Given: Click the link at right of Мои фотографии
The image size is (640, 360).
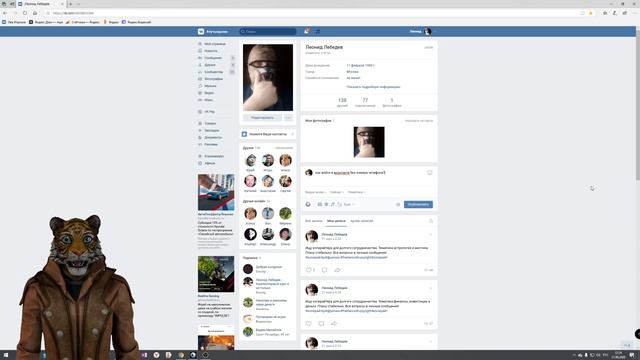Looking at the screenshot, I should 419,121.
